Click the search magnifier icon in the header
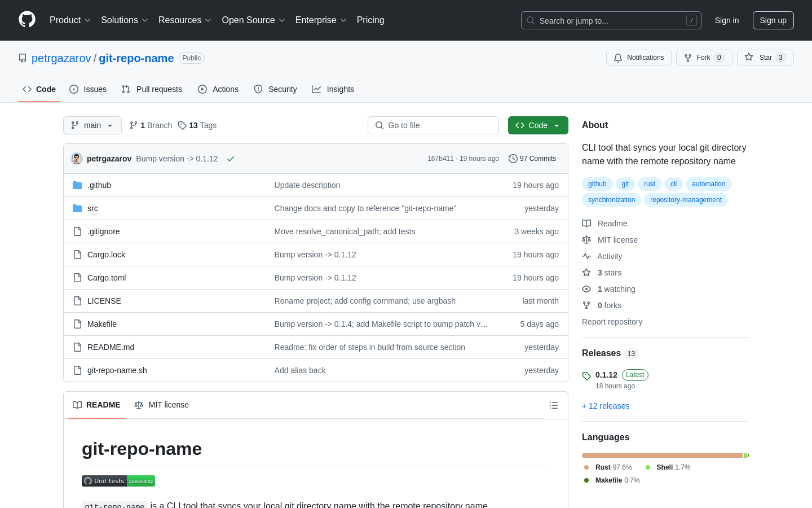The height and width of the screenshot is (508, 812). [531, 20]
